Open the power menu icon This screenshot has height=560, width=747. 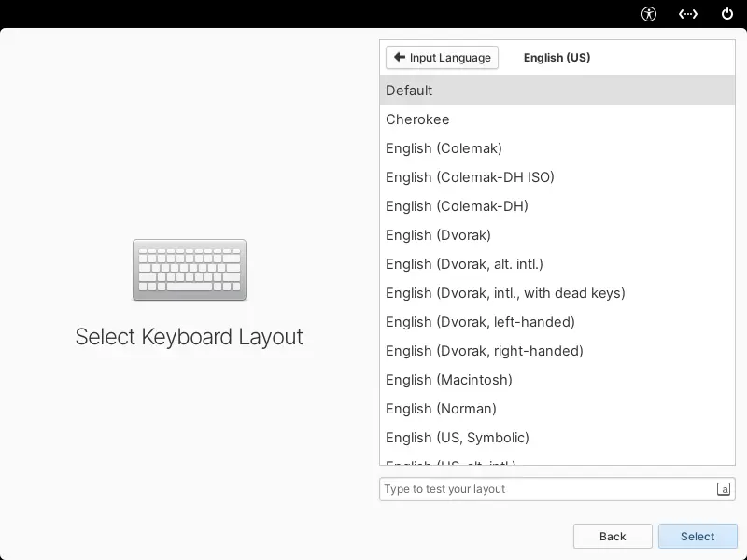pos(727,14)
